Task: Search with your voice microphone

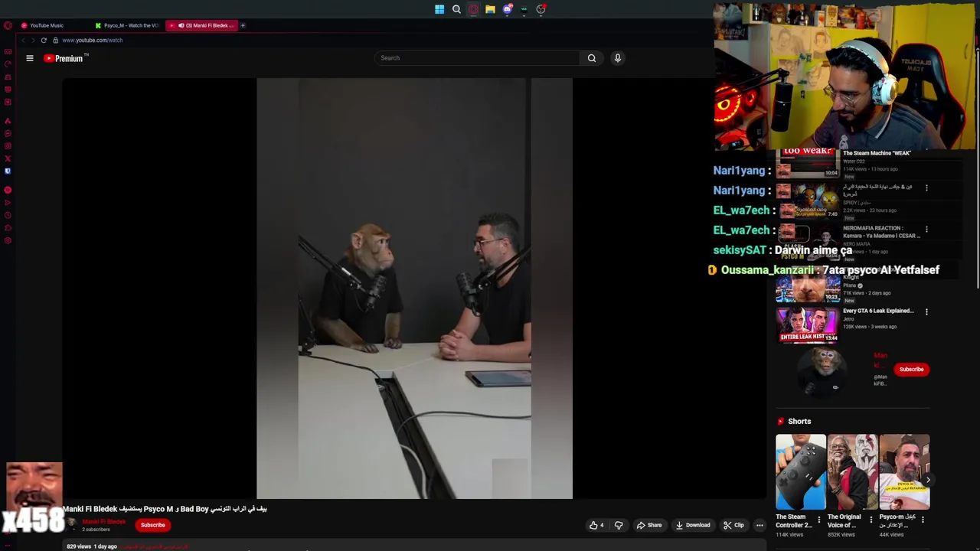Action: (617, 58)
